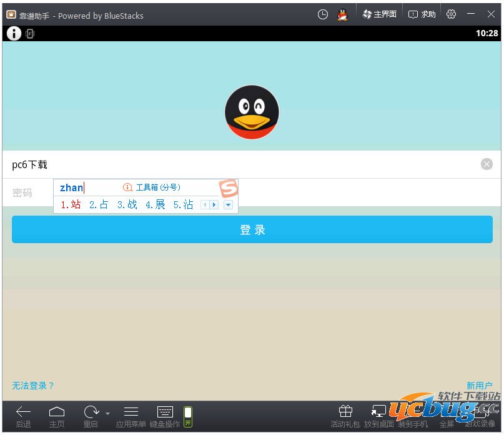Switch to main interface (主界面) tab
Image resolution: width=504 pixels, height=435 pixels.
pos(379,14)
